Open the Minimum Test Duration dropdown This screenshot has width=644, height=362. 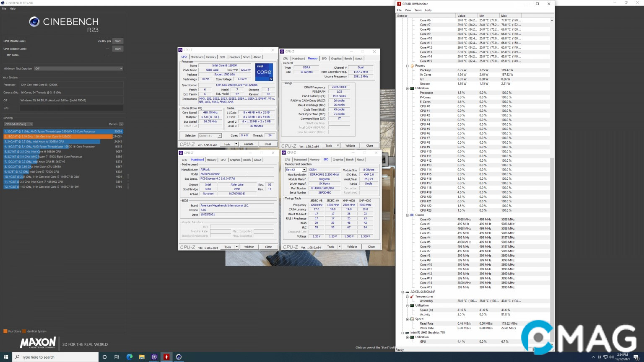(78, 69)
